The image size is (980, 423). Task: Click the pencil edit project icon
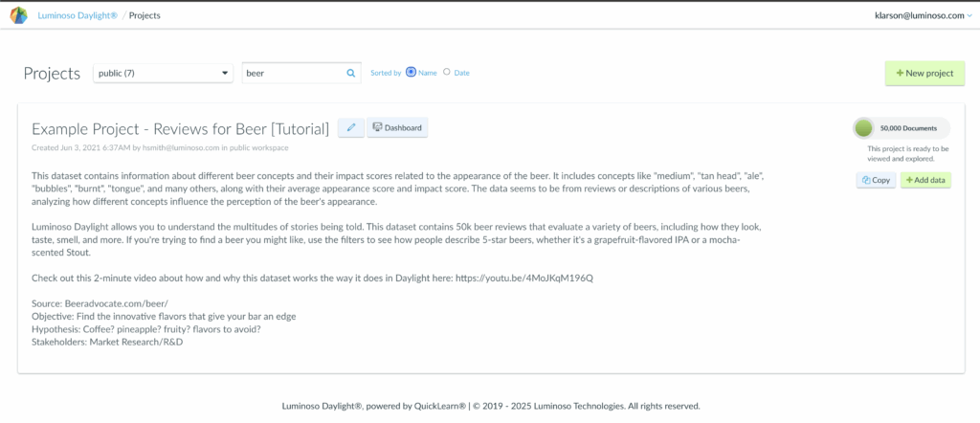tap(350, 127)
